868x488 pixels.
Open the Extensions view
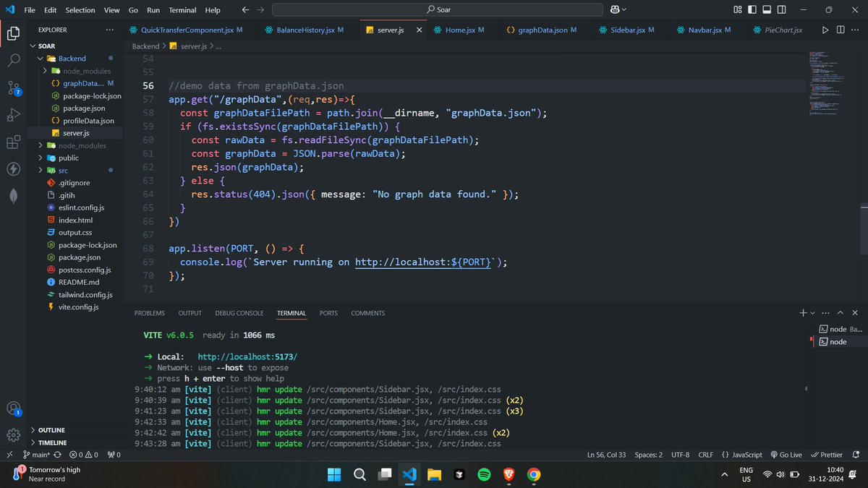pyautogui.click(x=13, y=142)
